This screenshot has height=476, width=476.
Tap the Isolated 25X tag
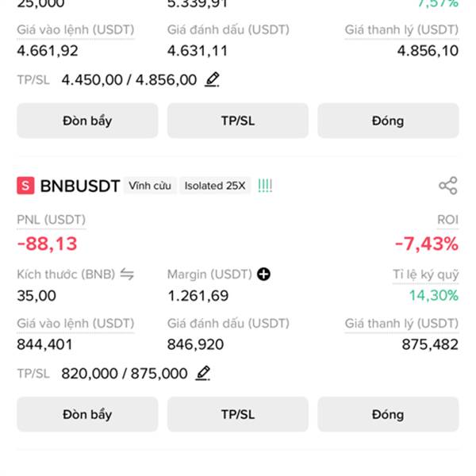coord(215,186)
